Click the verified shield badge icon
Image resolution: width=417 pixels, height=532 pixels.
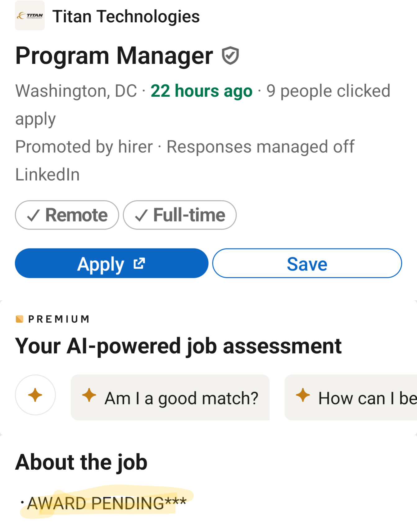[230, 56]
